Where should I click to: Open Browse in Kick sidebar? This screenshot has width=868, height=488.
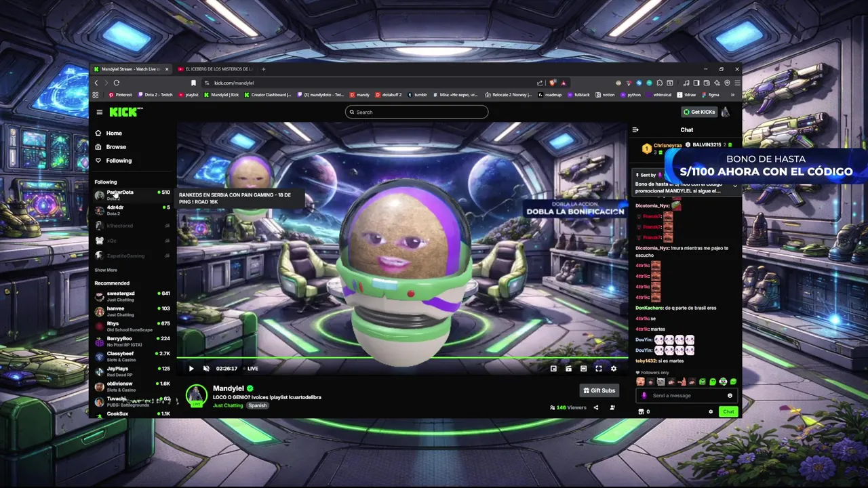[x=111, y=146]
